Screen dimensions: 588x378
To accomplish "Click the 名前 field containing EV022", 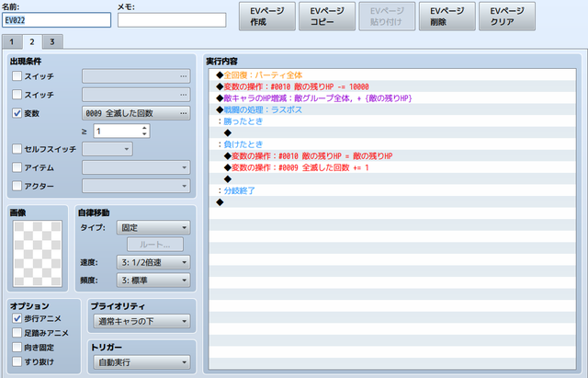I will click(56, 20).
